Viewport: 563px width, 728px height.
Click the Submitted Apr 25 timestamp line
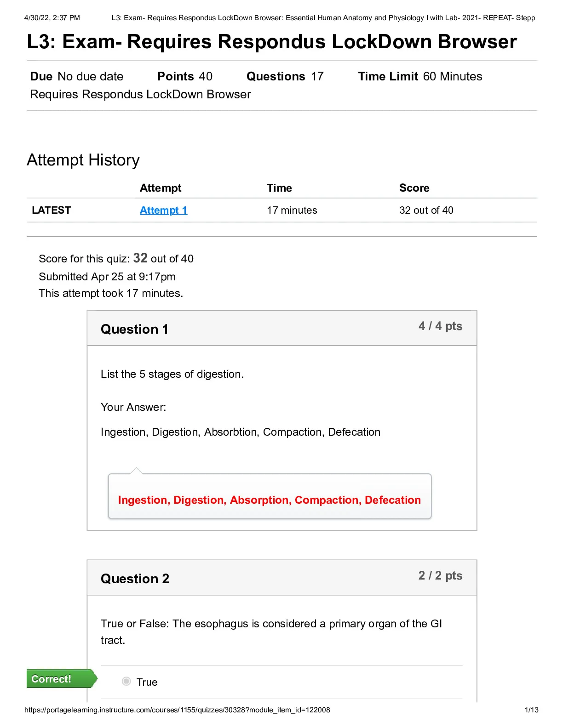click(x=107, y=276)
